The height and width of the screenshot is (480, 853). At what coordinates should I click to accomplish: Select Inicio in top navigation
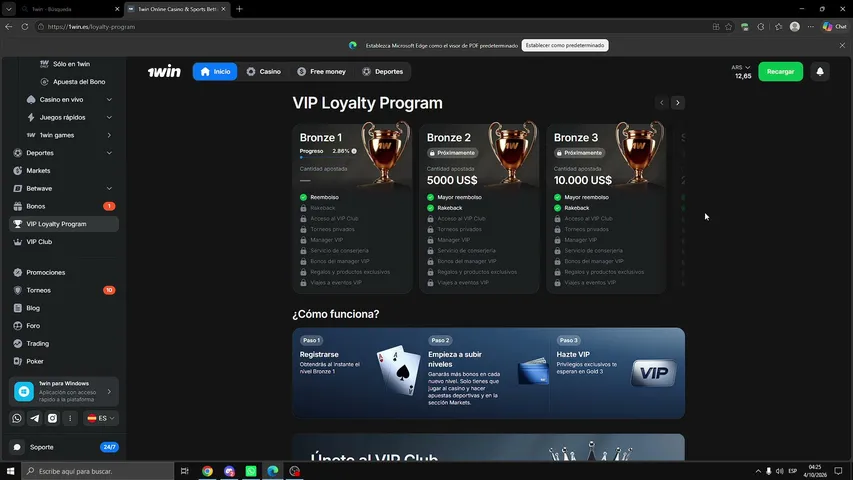215,71
